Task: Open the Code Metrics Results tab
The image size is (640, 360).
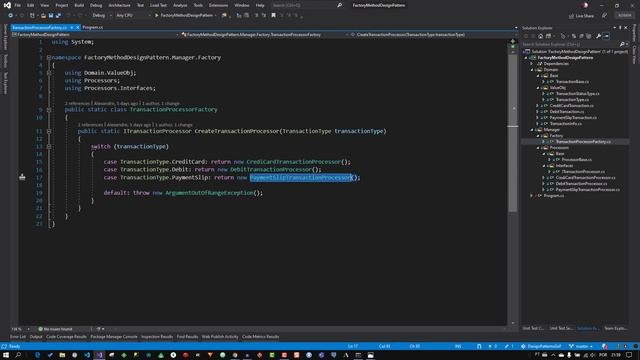Action: pos(261,337)
